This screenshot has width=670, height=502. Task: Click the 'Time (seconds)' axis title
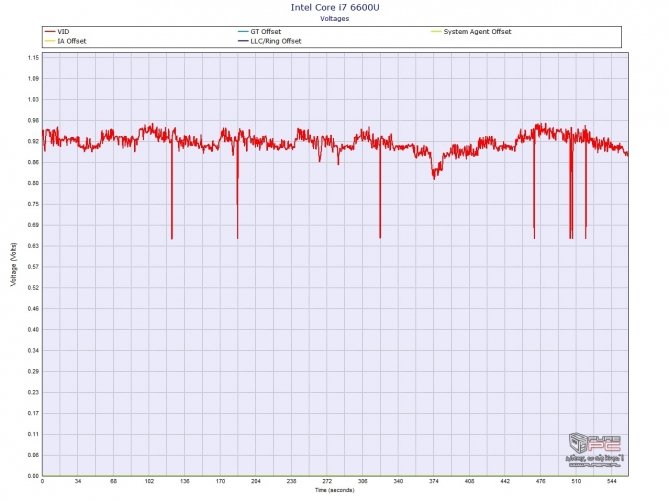[x=335, y=490]
